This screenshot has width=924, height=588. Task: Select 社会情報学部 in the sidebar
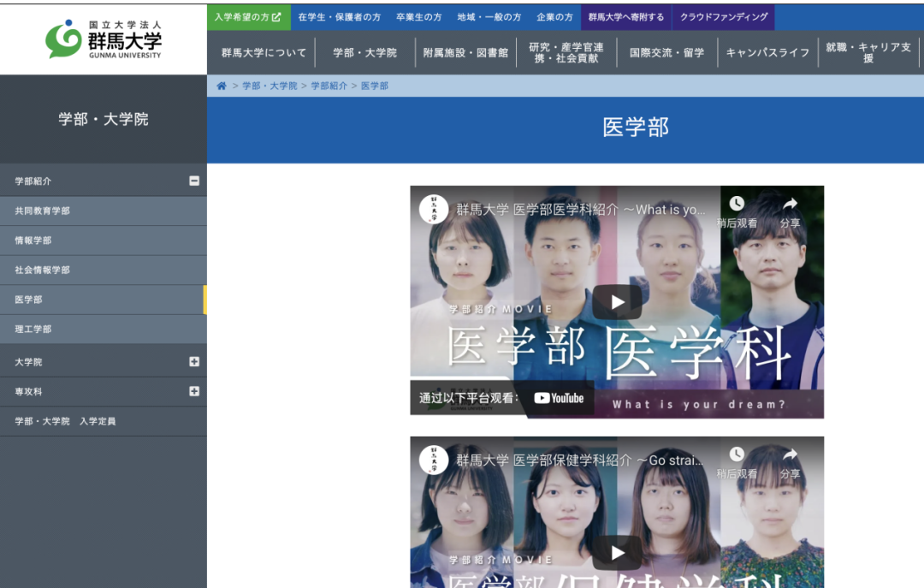104,270
